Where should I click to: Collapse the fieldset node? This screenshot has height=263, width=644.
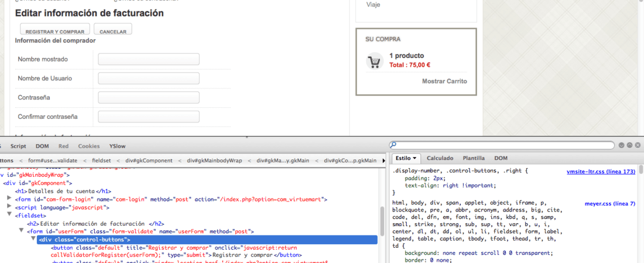(x=9, y=216)
